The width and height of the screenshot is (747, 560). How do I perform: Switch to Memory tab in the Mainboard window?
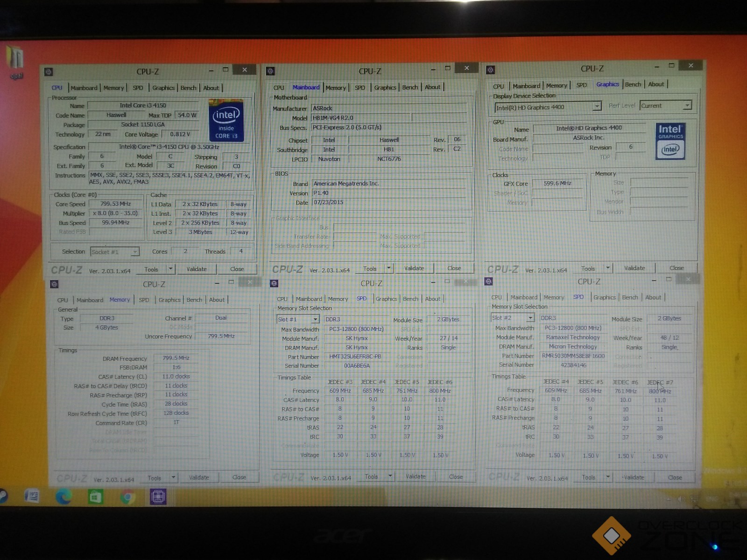(x=336, y=88)
